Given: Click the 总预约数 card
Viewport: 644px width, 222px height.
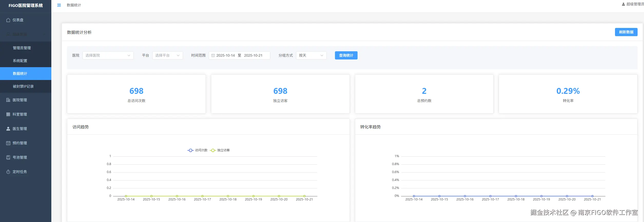Looking at the screenshot, I should point(424,94).
